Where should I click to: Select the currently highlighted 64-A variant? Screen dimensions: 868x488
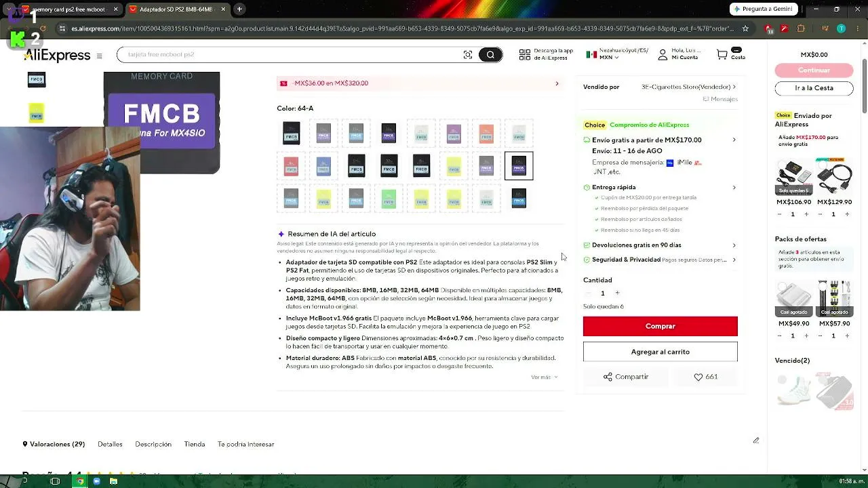[519, 165]
